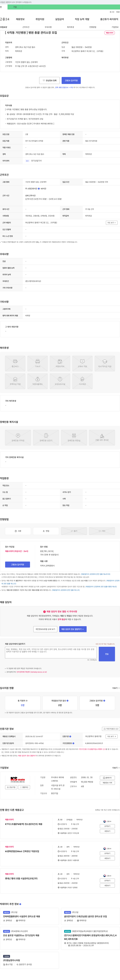Click 고용24 입사지원 under 접수 마감일

point(17,565)
